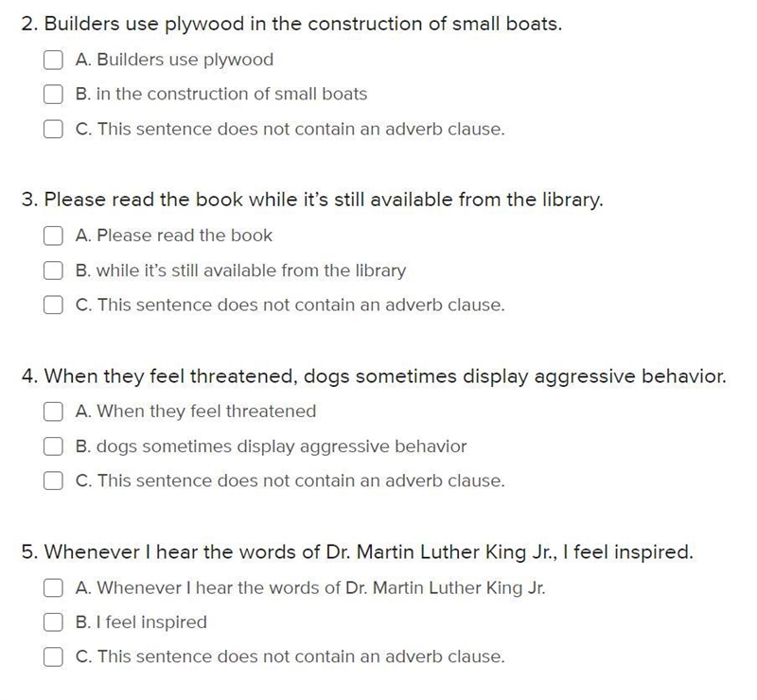Viewport: 757px width, 700px height.
Task: Select 'Please read the book' checkbox
Action: click(53, 236)
